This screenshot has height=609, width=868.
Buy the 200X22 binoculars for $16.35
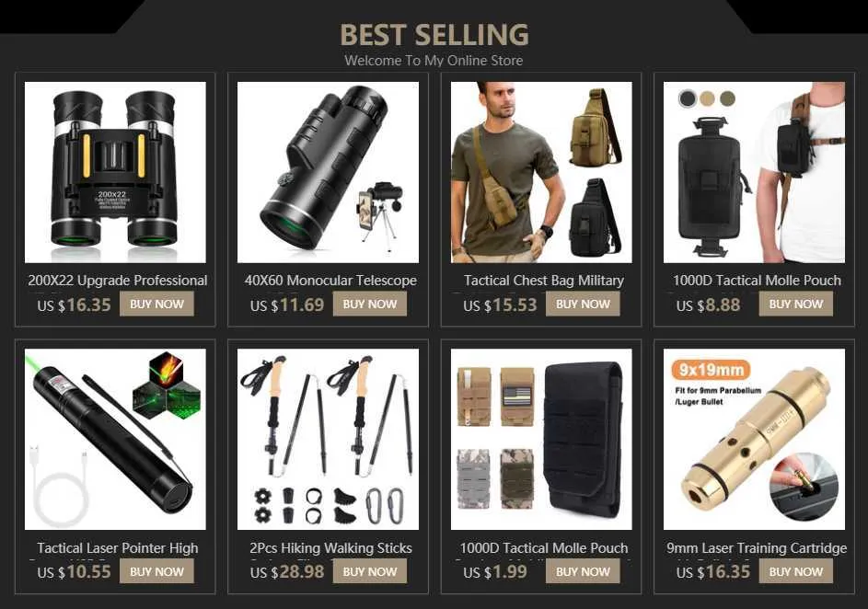[156, 304]
